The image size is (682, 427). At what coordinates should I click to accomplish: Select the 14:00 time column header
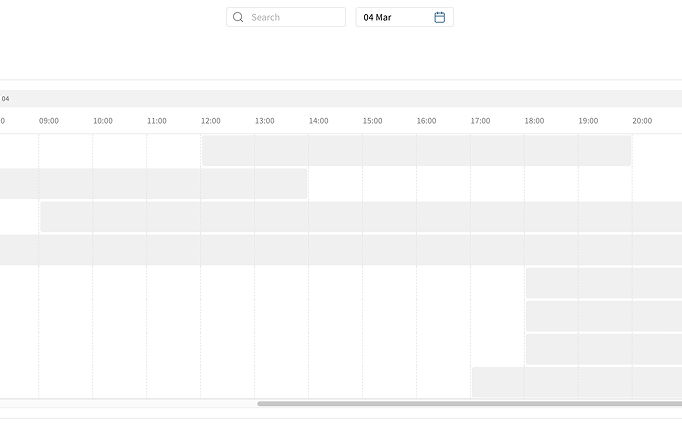[x=319, y=121]
